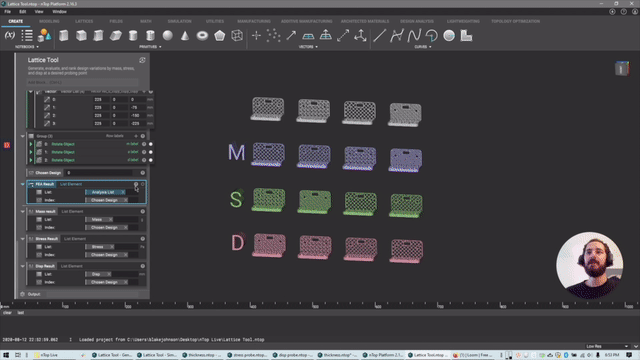Open the Variables (x) notebook icon
Screen dimensions: 640x360
pos(10,36)
